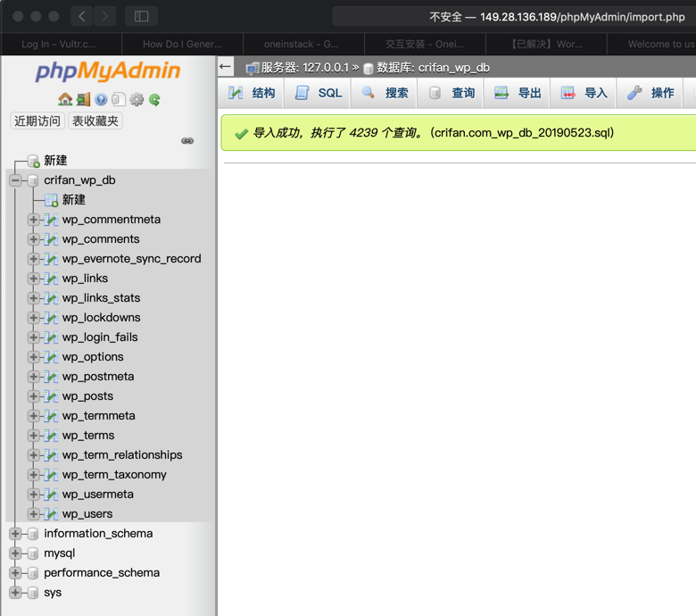Click the wp_posts table icon
The width and height of the screenshot is (696, 616).
tap(51, 396)
